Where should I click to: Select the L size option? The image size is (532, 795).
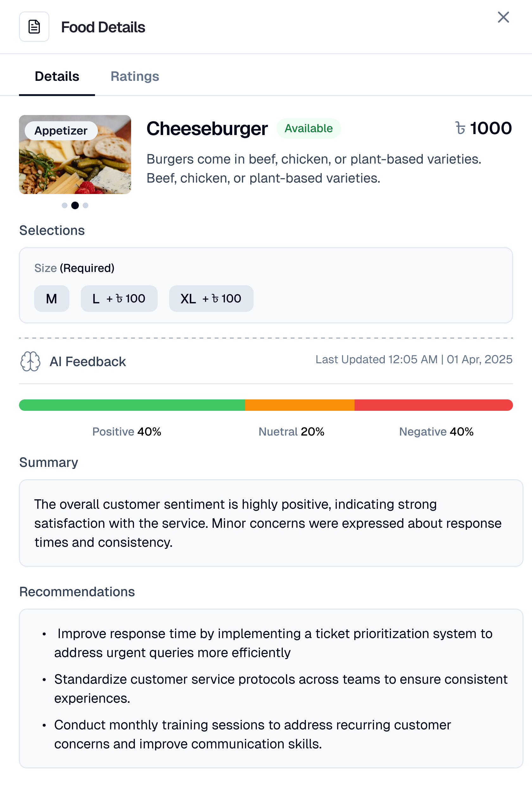click(119, 299)
